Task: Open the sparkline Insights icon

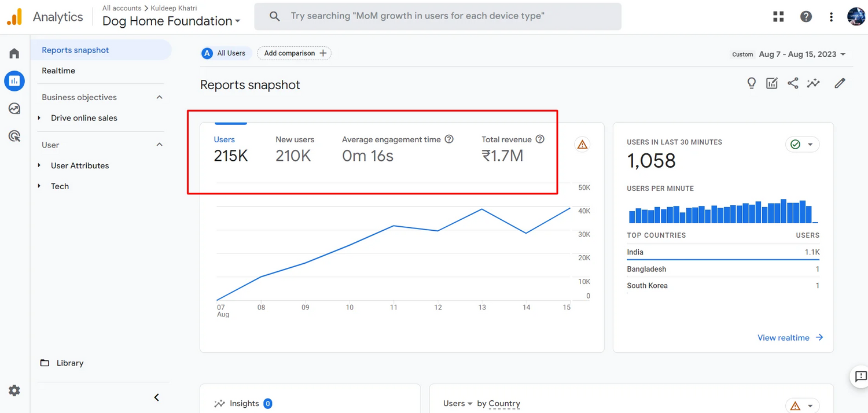Action: 814,83
